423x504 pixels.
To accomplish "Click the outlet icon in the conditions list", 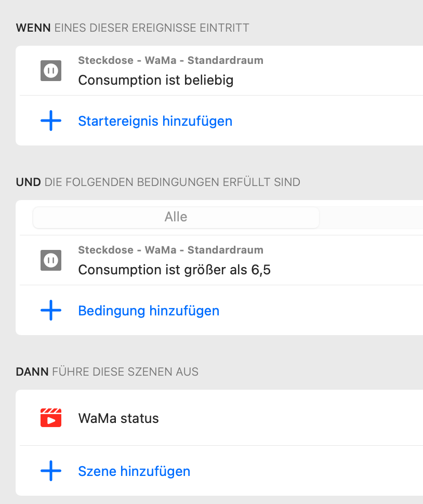I will [51, 260].
